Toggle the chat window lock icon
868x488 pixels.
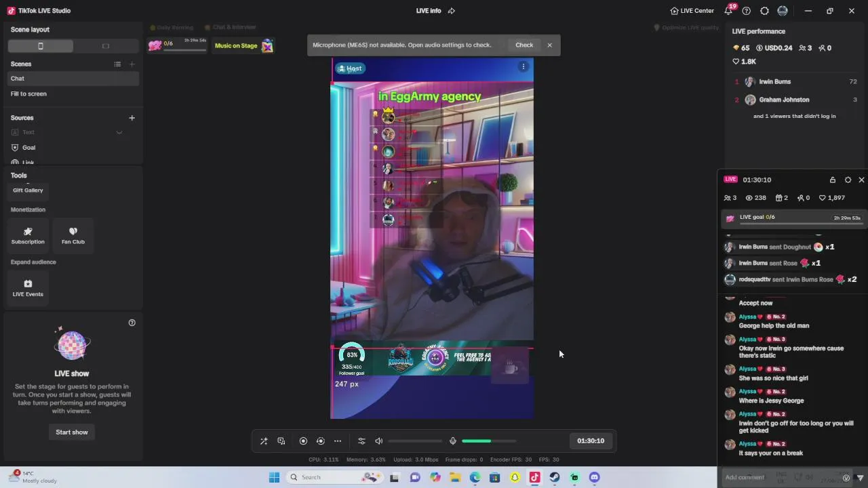coord(833,180)
